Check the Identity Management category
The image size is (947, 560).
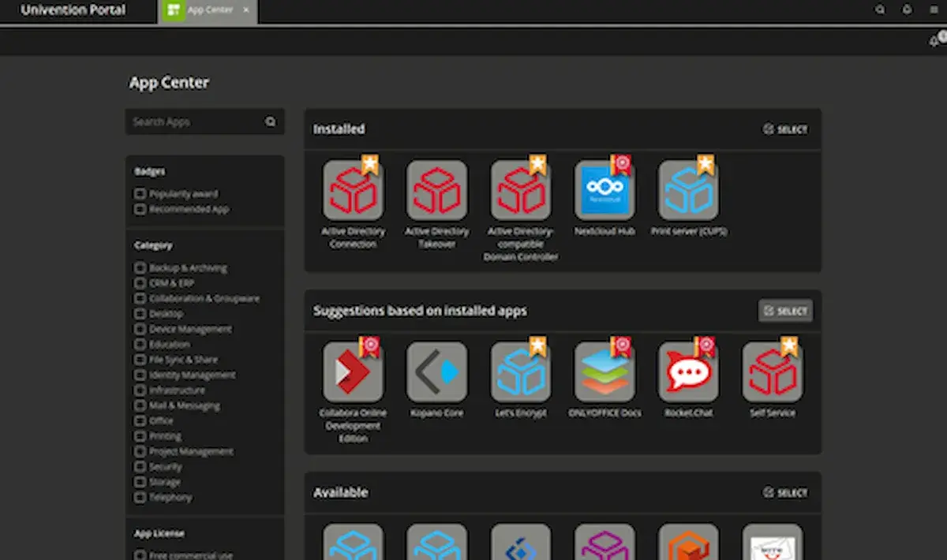pyautogui.click(x=140, y=375)
